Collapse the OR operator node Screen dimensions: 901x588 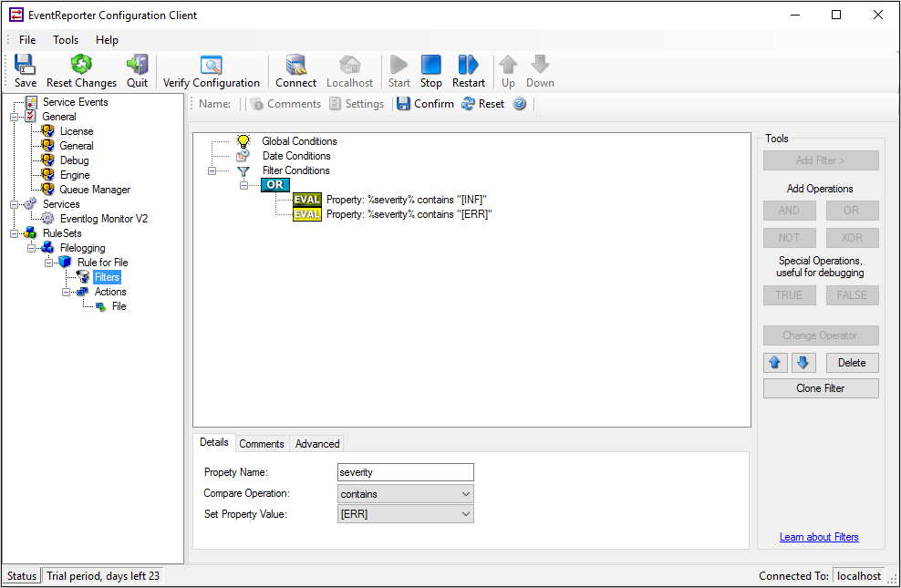(x=243, y=185)
